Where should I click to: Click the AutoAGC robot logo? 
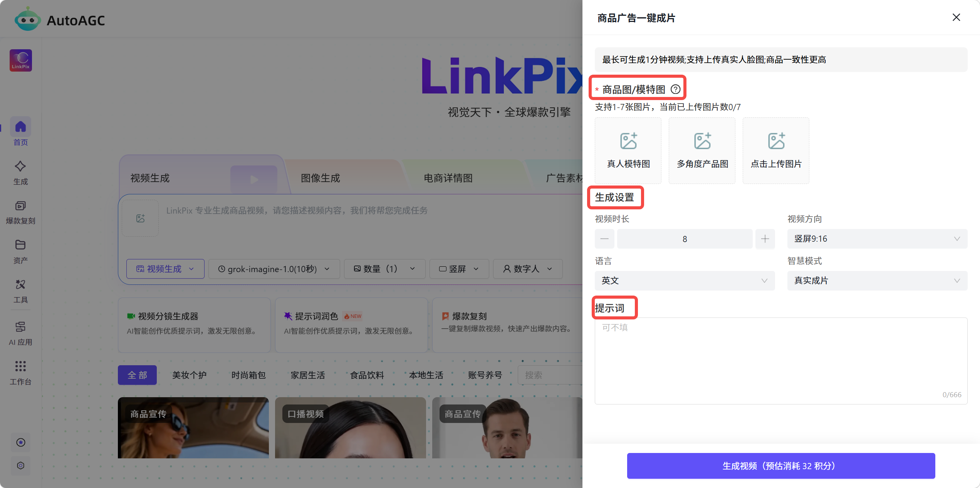click(x=27, y=19)
